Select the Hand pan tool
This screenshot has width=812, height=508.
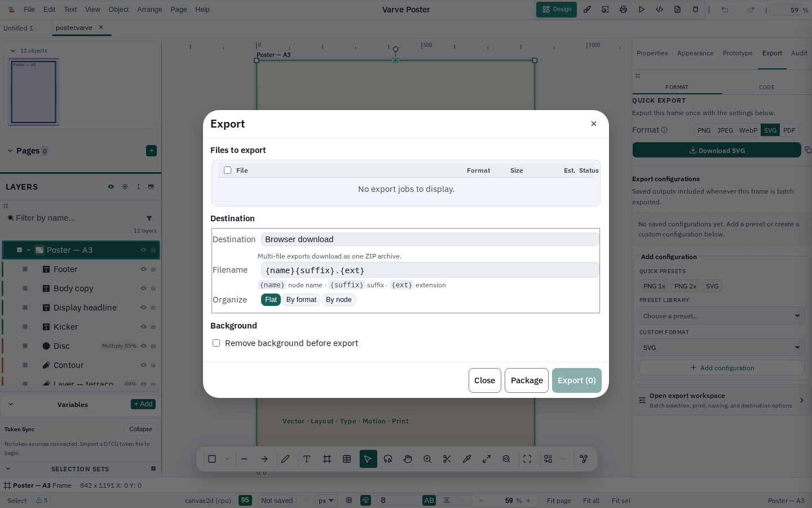[x=408, y=459]
